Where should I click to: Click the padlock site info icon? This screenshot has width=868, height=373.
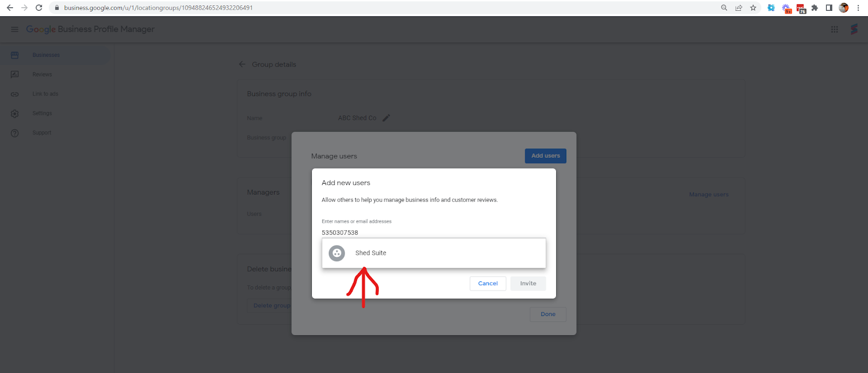[x=57, y=8]
